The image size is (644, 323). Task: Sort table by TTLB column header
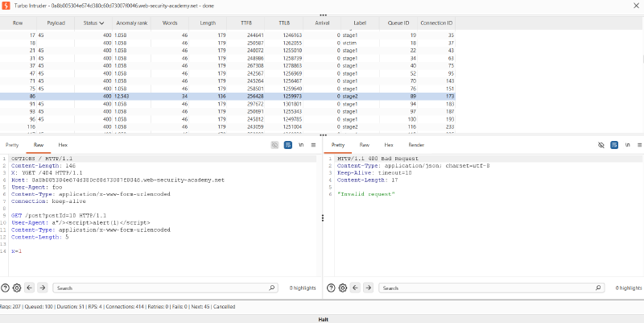pyautogui.click(x=284, y=23)
